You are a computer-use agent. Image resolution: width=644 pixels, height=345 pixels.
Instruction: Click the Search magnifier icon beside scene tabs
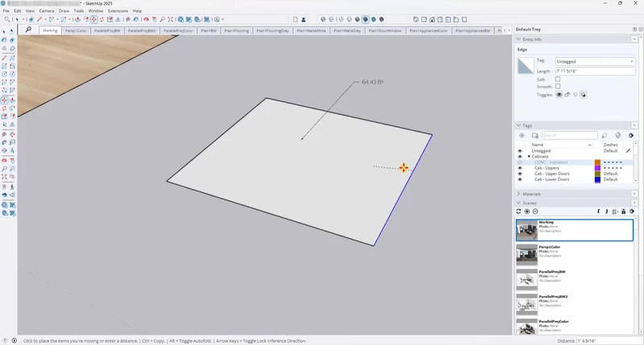click(28, 30)
